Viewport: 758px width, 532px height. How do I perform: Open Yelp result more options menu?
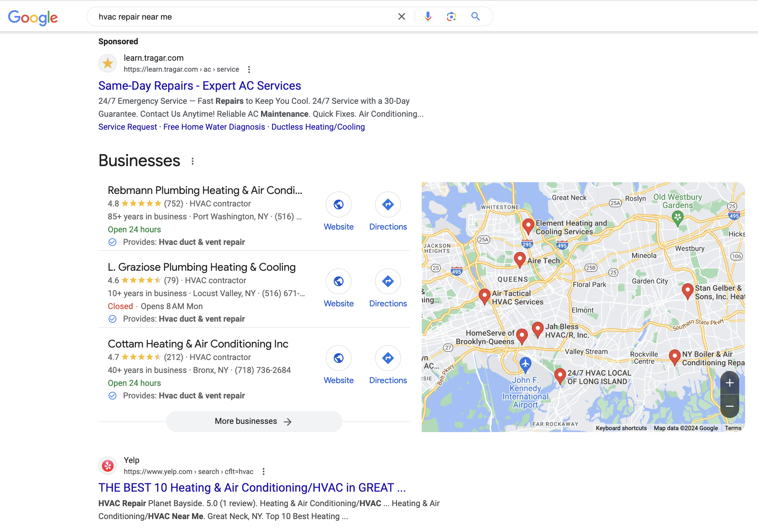coord(263,472)
